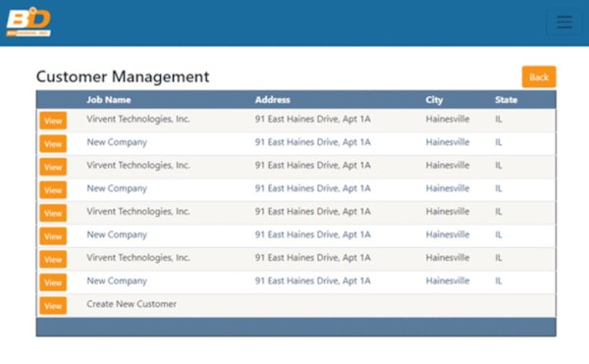Click View in the sixth table row
589x364 pixels.
click(x=53, y=236)
